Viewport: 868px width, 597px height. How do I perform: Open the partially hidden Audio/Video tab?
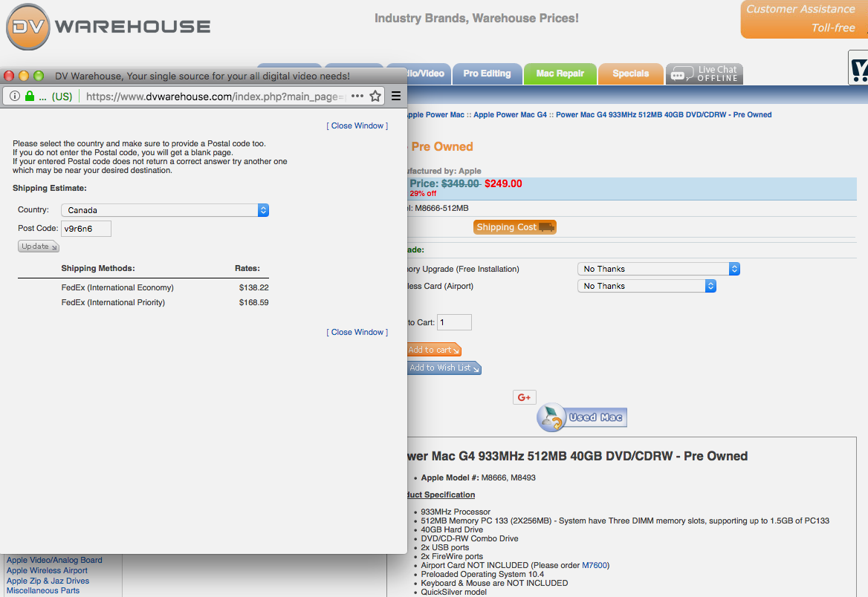[x=427, y=74]
